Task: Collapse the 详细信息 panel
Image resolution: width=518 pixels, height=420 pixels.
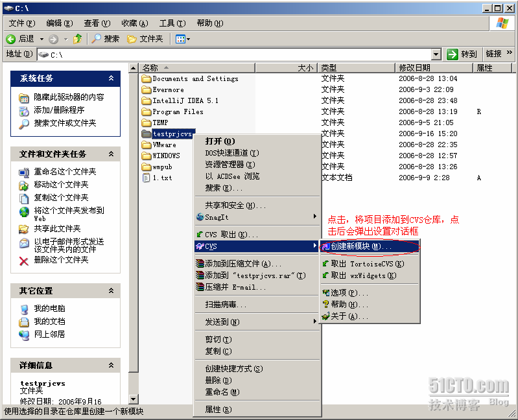Action: point(111,365)
